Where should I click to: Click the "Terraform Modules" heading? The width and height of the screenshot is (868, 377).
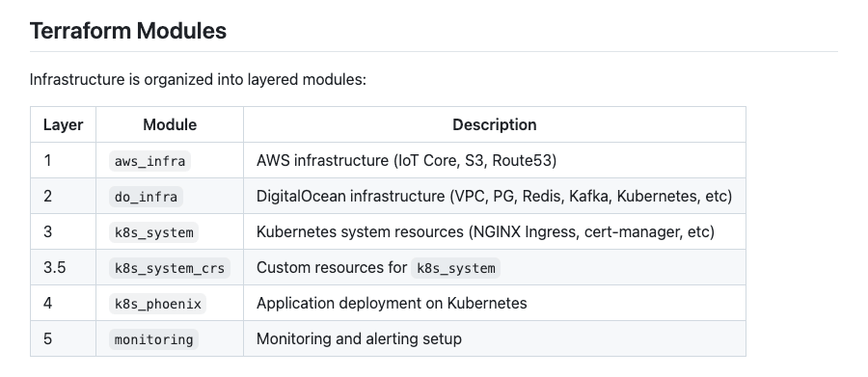point(128,31)
